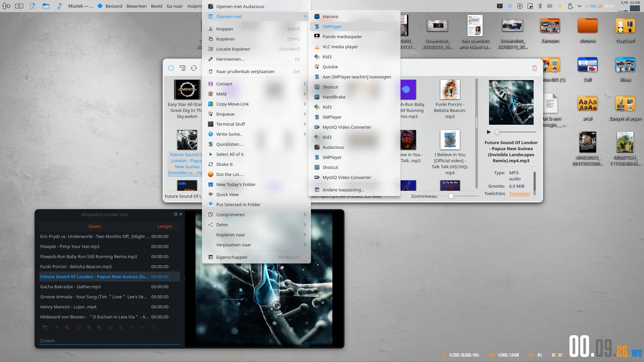Click the layout icon in file manager toolbar
Image resolution: width=644 pixels, height=362 pixels.
pos(182,68)
